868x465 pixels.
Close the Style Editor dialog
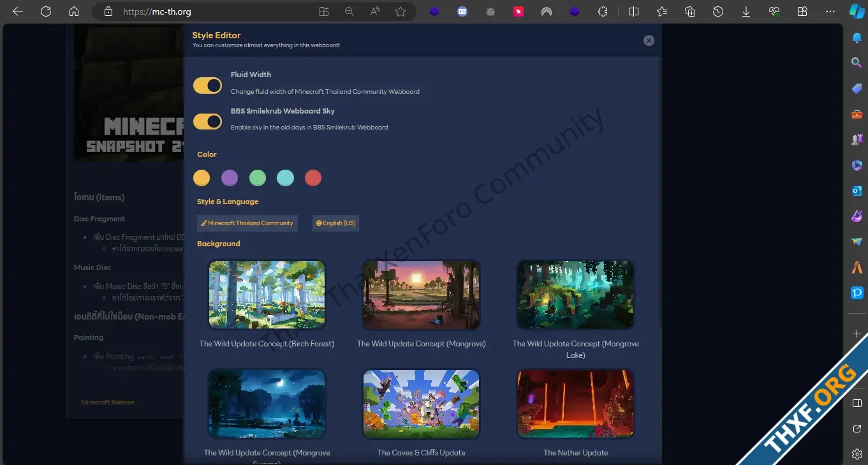tap(649, 40)
